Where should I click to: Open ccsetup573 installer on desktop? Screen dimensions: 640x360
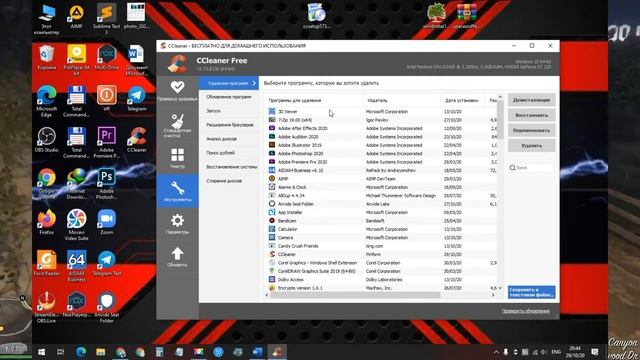coord(316,16)
